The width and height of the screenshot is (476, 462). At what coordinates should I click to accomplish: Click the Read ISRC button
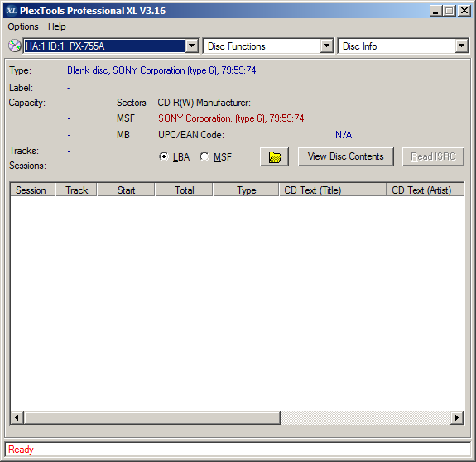[x=433, y=157]
